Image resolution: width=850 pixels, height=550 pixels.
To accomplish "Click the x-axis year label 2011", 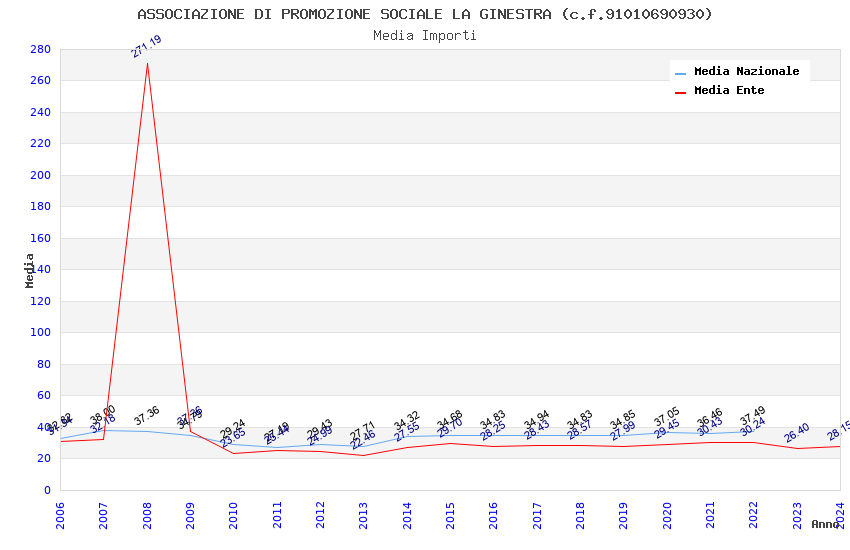I will 277,515.
